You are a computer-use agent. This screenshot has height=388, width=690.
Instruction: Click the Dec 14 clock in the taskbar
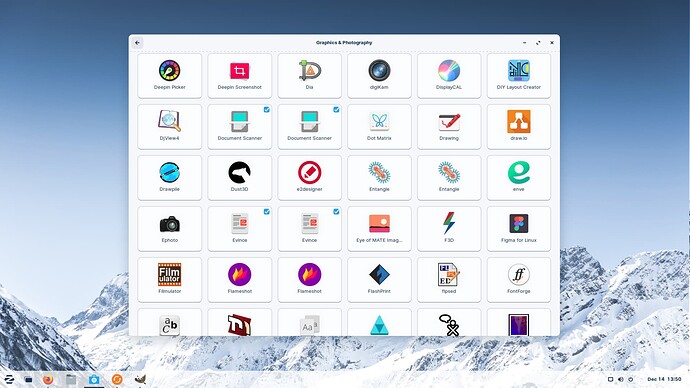(x=664, y=379)
